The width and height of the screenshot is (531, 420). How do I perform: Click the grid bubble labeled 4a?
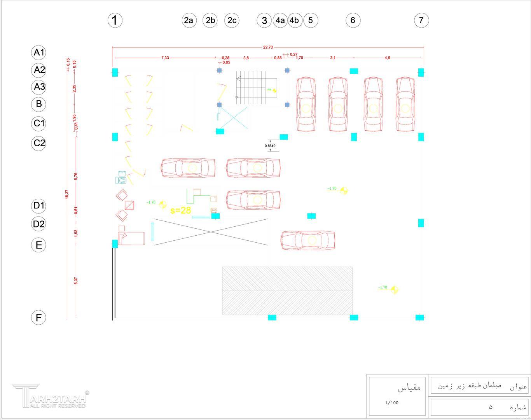[280, 20]
